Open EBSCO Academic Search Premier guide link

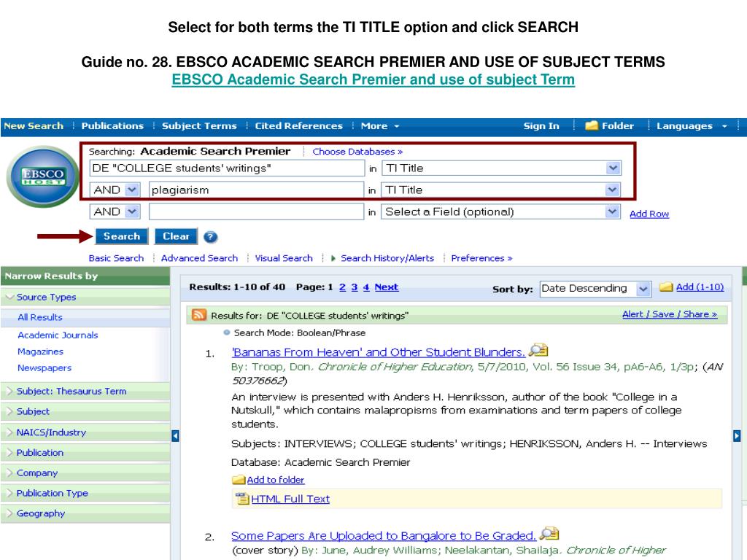click(x=373, y=79)
